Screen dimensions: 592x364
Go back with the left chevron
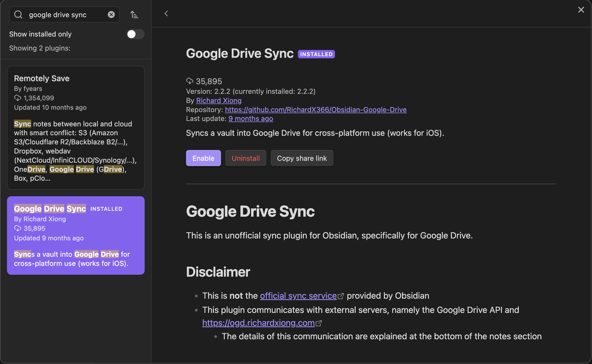pyautogui.click(x=166, y=13)
